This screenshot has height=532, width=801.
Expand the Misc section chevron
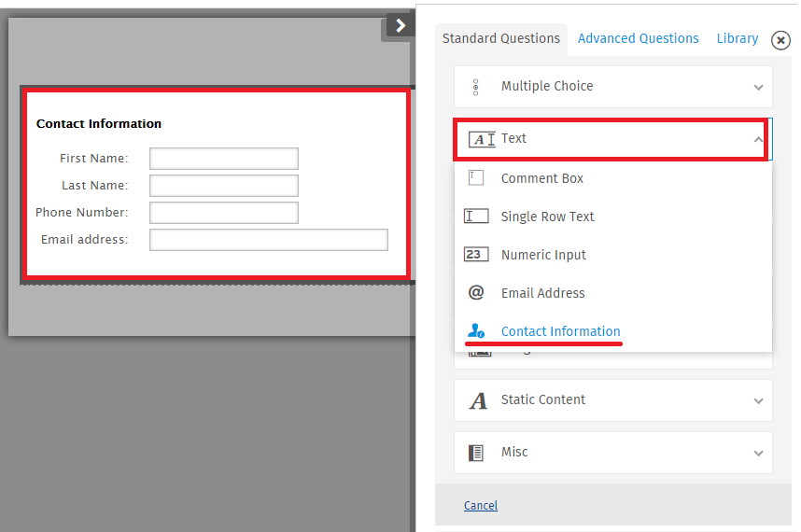click(758, 453)
